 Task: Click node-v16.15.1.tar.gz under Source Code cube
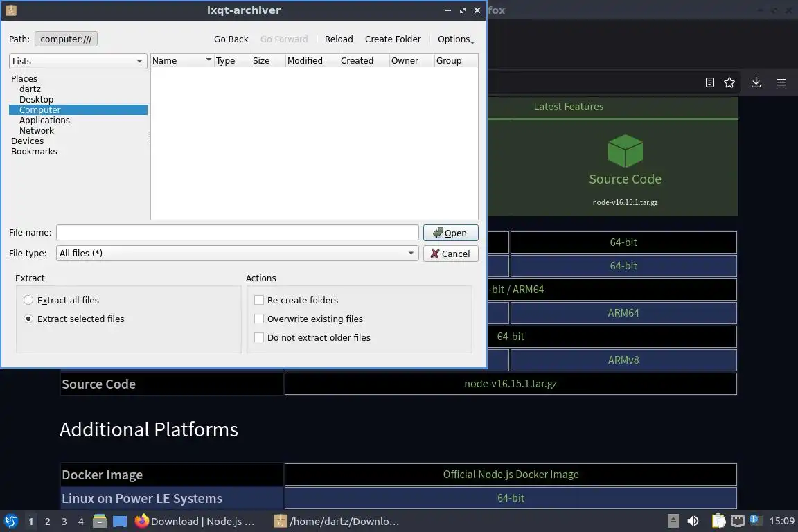[625, 202]
